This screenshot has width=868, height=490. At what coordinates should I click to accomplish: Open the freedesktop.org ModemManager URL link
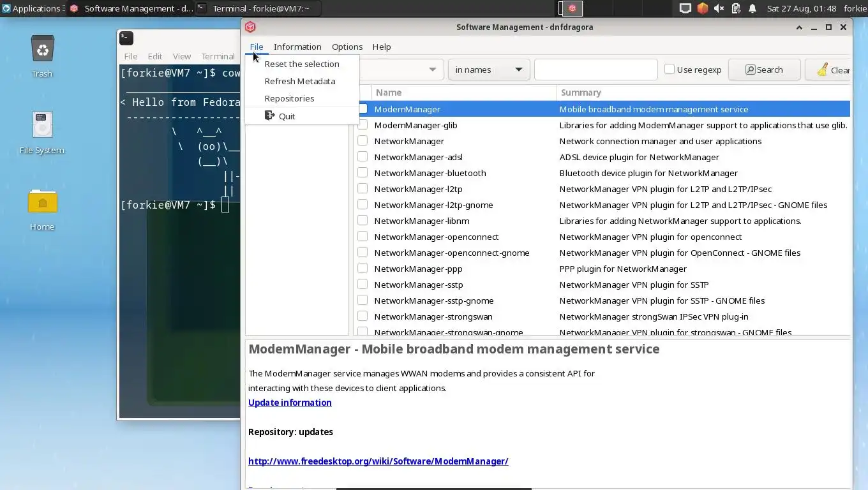point(378,461)
